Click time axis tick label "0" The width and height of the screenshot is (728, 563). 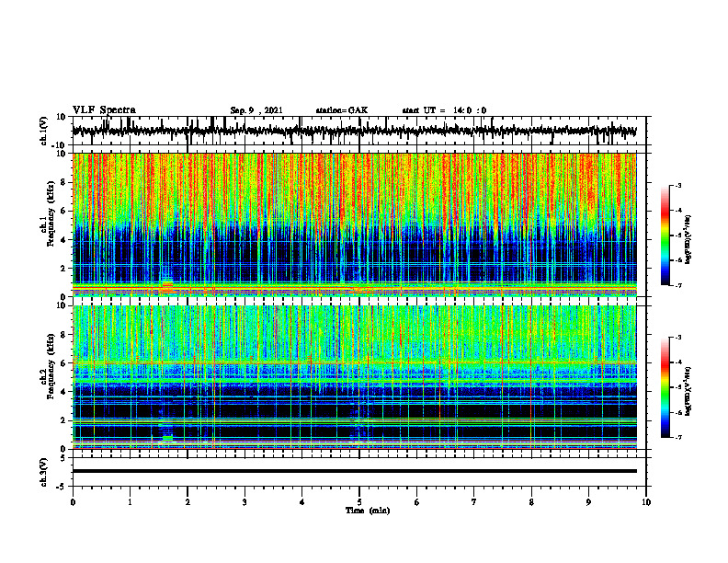[73, 502]
